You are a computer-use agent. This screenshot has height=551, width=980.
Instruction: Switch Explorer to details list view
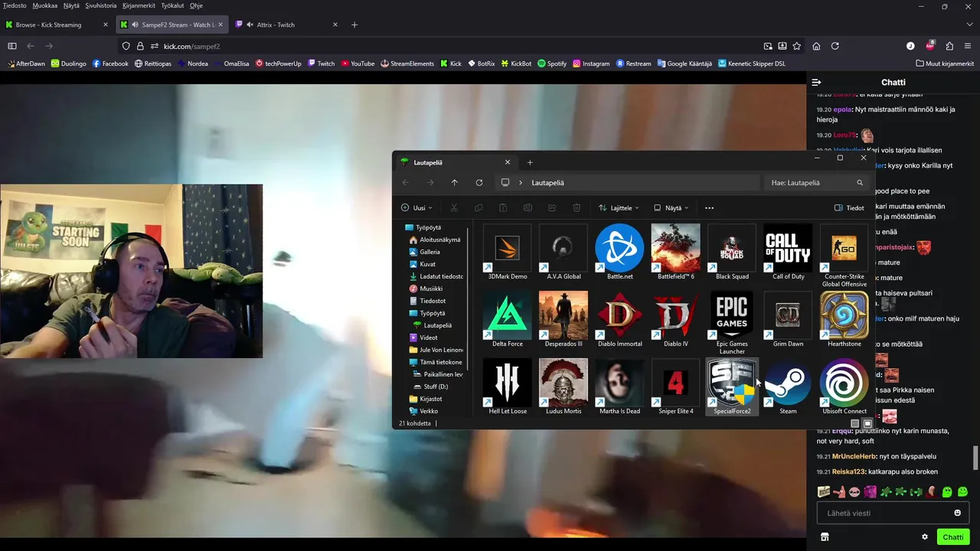tap(855, 423)
